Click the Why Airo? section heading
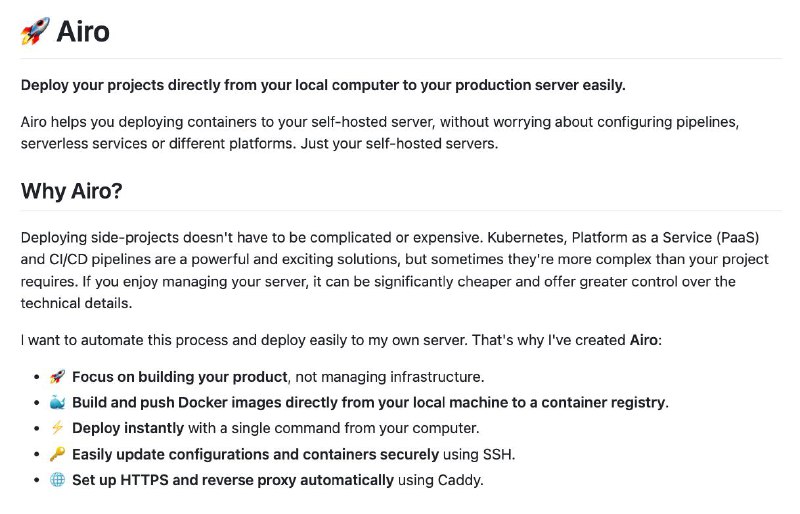Image resolution: width=800 pixels, height=514 pixels. point(71,191)
